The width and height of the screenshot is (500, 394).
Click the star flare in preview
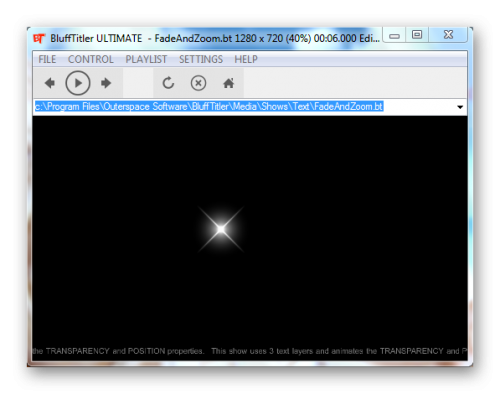click(x=221, y=229)
